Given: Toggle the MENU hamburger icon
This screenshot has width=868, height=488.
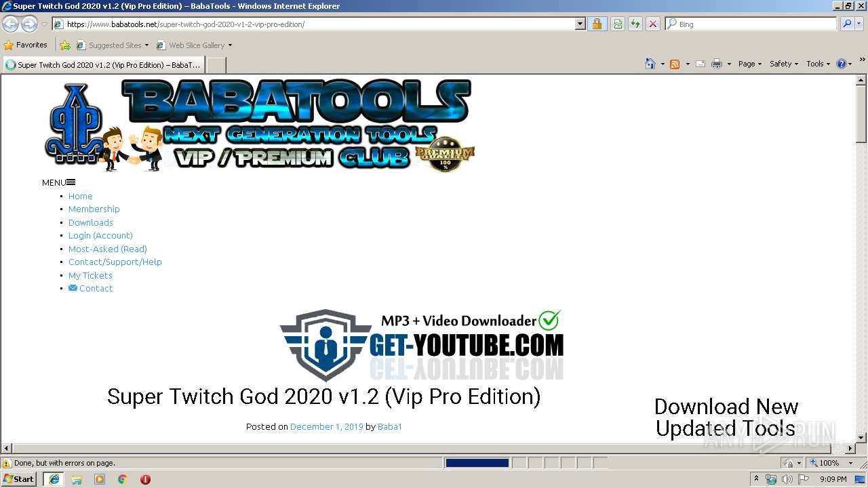Looking at the screenshot, I should tap(71, 182).
